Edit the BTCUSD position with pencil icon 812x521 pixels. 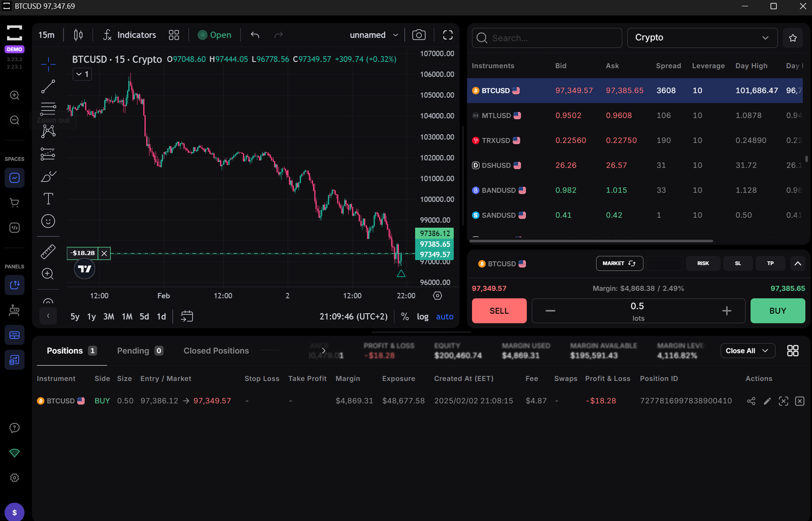pyautogui.click(x=767, y=401)
